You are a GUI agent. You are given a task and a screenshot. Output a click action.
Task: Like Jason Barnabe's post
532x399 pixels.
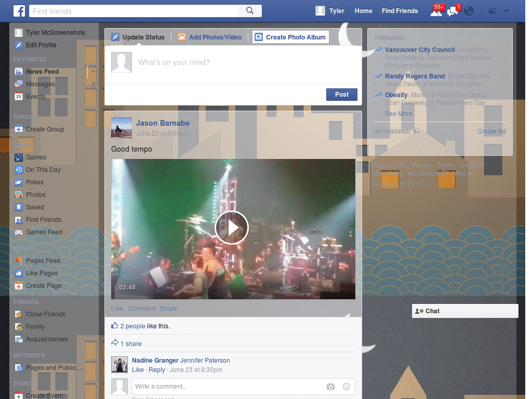pyautogui.click(x=117, y=309)
